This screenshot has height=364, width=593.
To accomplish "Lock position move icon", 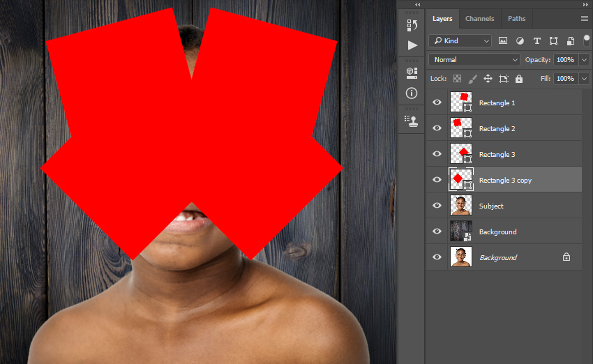I will coord(488,79).
